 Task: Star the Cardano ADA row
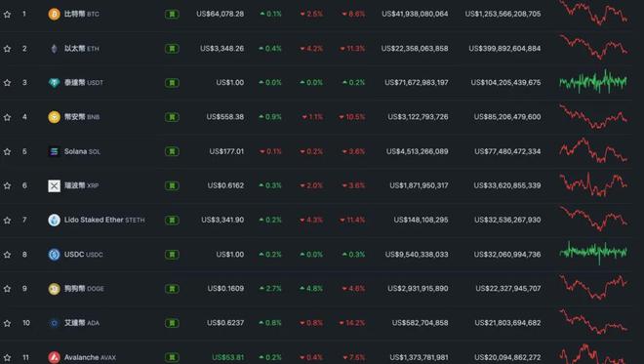coord(7,323)
